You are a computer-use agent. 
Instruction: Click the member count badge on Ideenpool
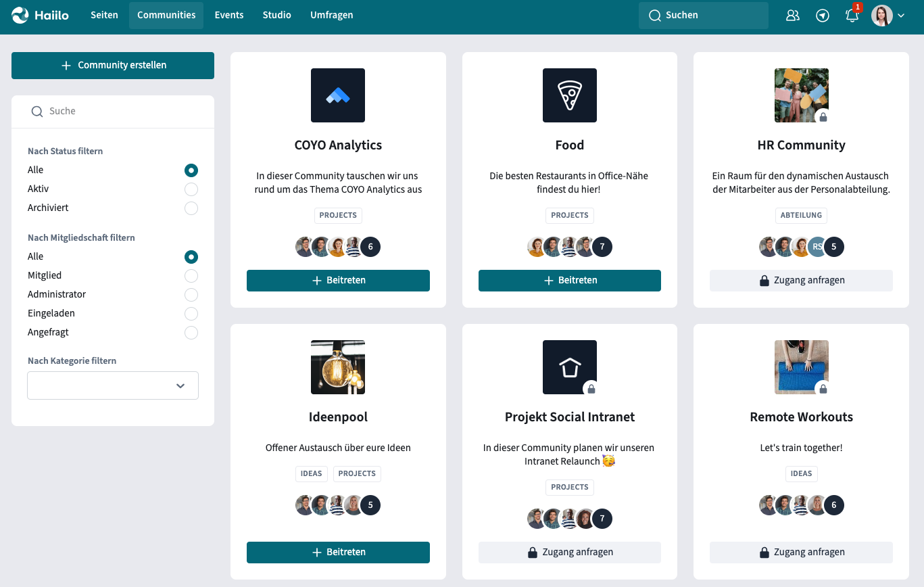(x=370, y=505)
